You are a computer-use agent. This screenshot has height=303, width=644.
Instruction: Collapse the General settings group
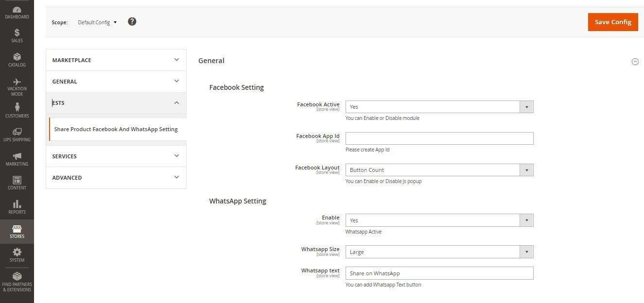click(635, 62)
